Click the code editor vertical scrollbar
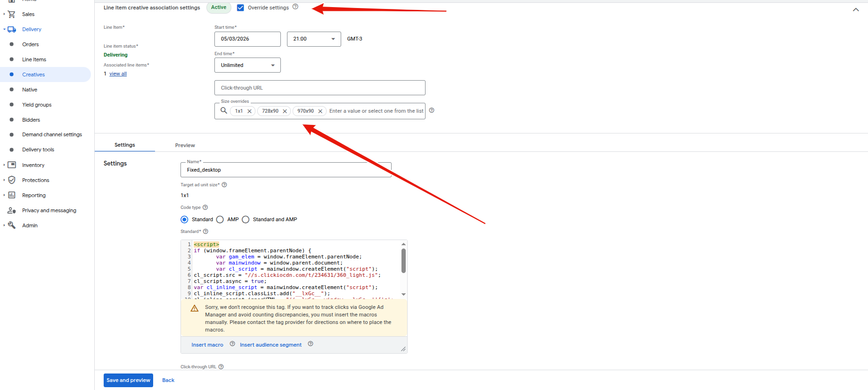The width and height of the screenshot is (868, 390). (x=403, y=261)
